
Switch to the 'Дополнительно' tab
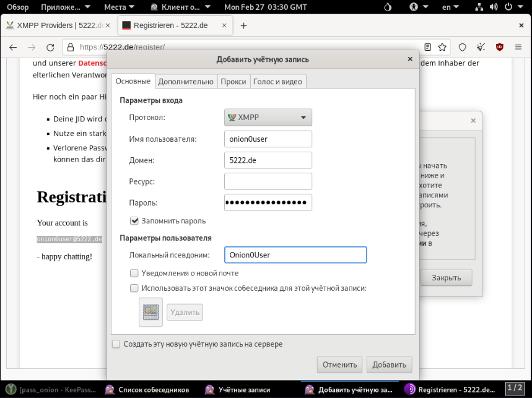(x=185, y=81)
